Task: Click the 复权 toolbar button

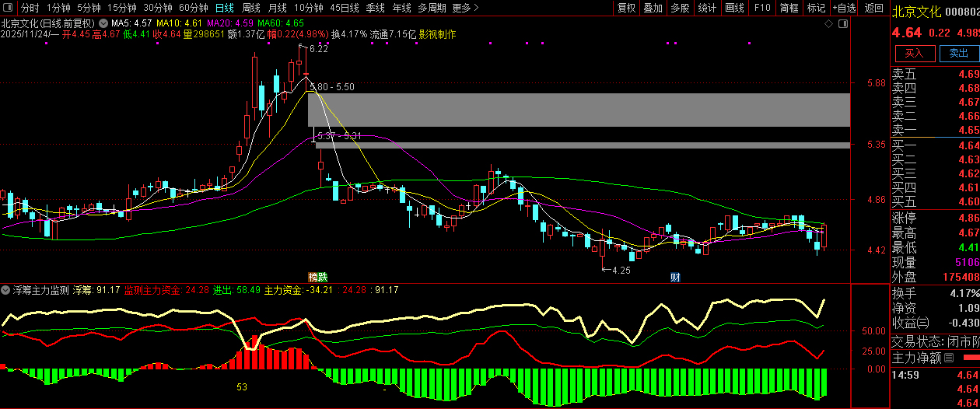Action: (x=626, y=8)
